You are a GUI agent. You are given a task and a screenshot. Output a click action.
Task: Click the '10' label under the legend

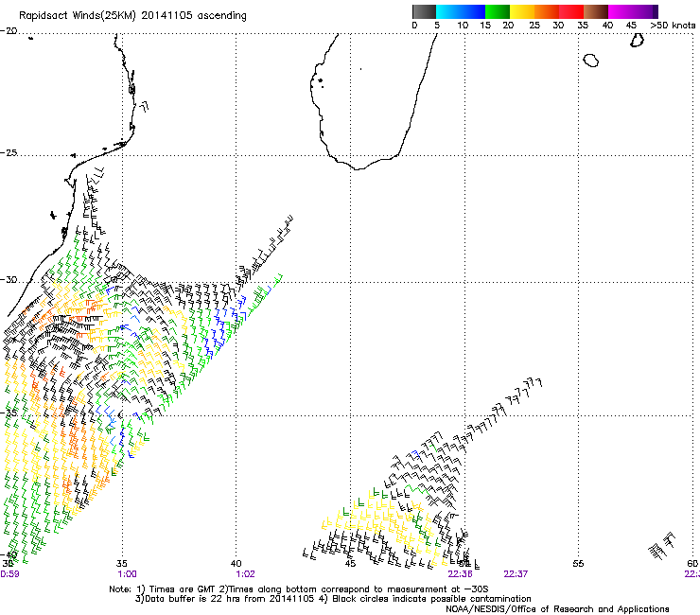pos(463,26)
